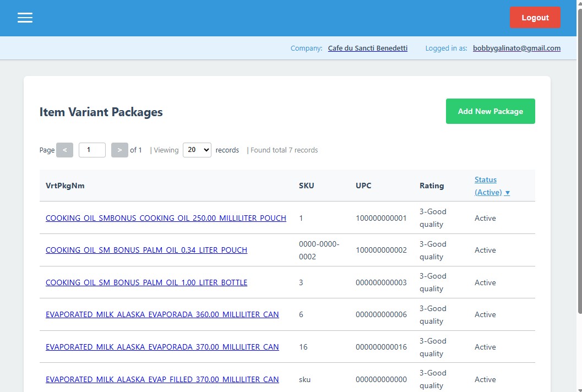Image resolution: width=582 pixels, height=392 pixels.
Task: Go to the previous page with the < button
Action: pyautogui.click(x=64, y=150)
